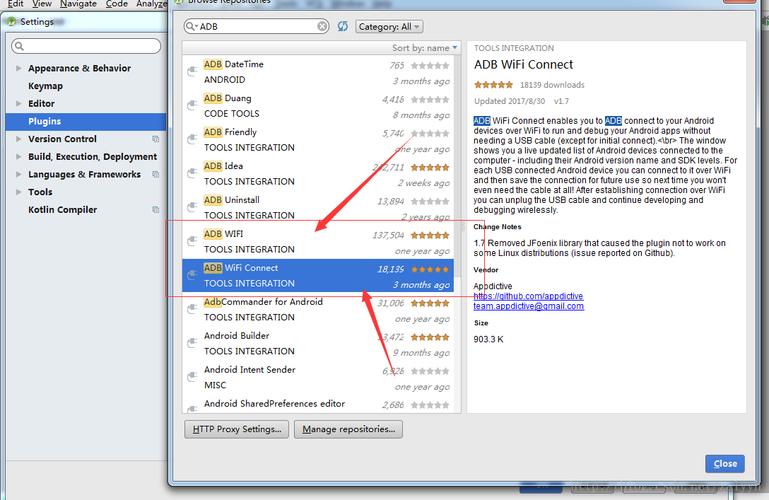
Task: Click the refresh plugin list icon
Action: (343, 26)
